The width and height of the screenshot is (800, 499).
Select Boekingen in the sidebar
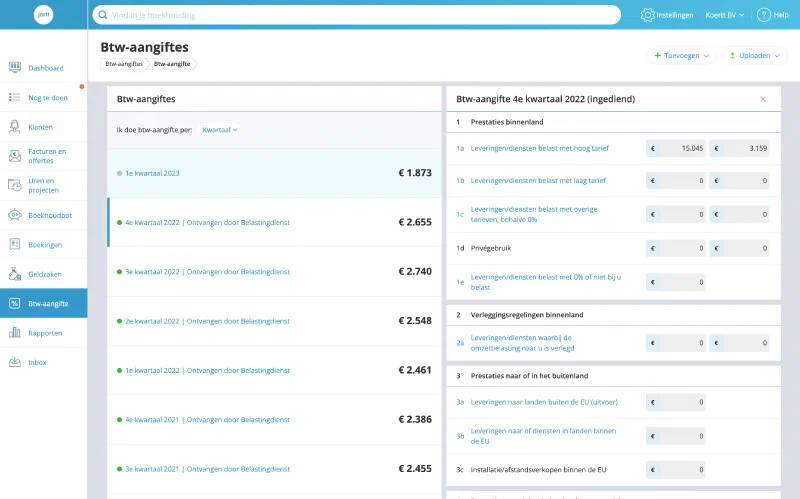pyautogui.click(x=44, y=244)
